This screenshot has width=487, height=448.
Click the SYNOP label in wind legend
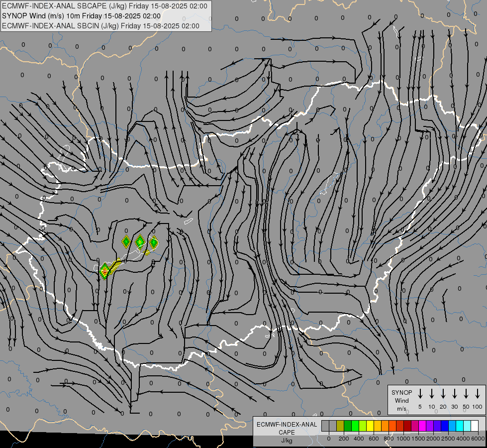tap(401, 392)
